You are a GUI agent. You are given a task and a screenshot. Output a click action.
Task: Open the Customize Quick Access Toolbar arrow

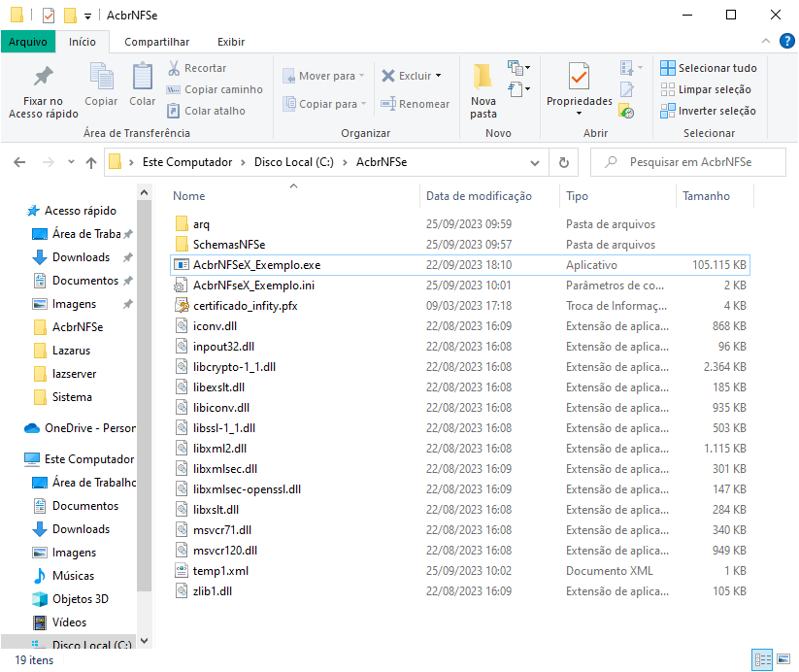[87, 17]
